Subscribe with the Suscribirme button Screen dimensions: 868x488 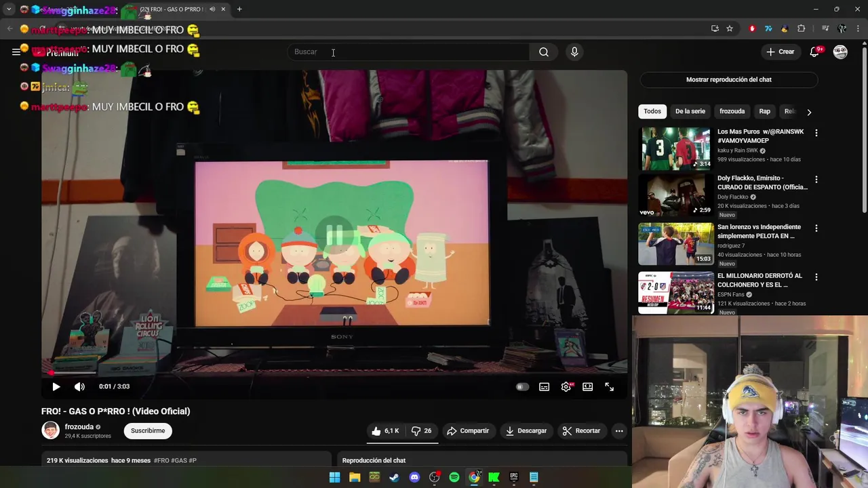pos(148,431)
